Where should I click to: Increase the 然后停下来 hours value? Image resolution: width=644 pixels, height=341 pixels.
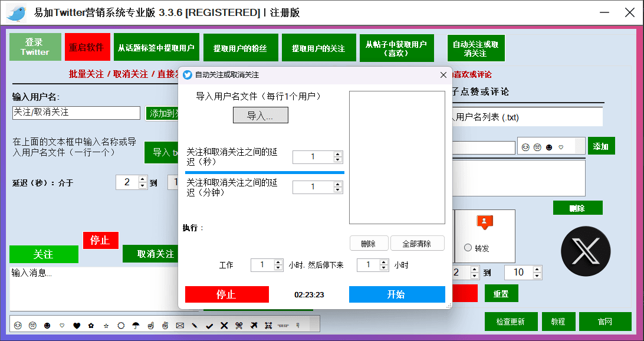[385, 263]
